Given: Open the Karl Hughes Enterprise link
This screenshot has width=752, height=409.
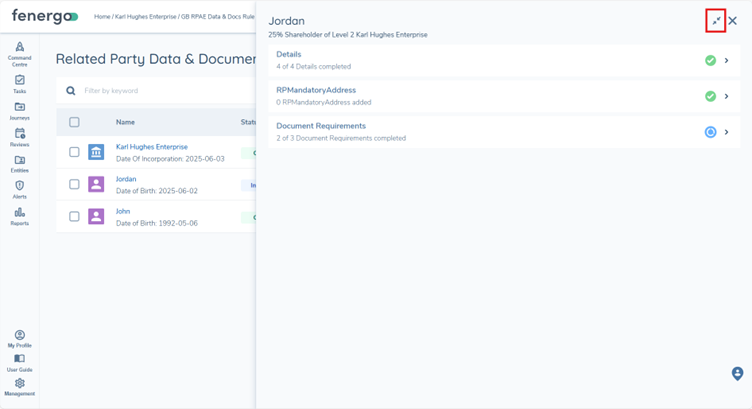Looking at the screenshot, I should coord(152,147).
